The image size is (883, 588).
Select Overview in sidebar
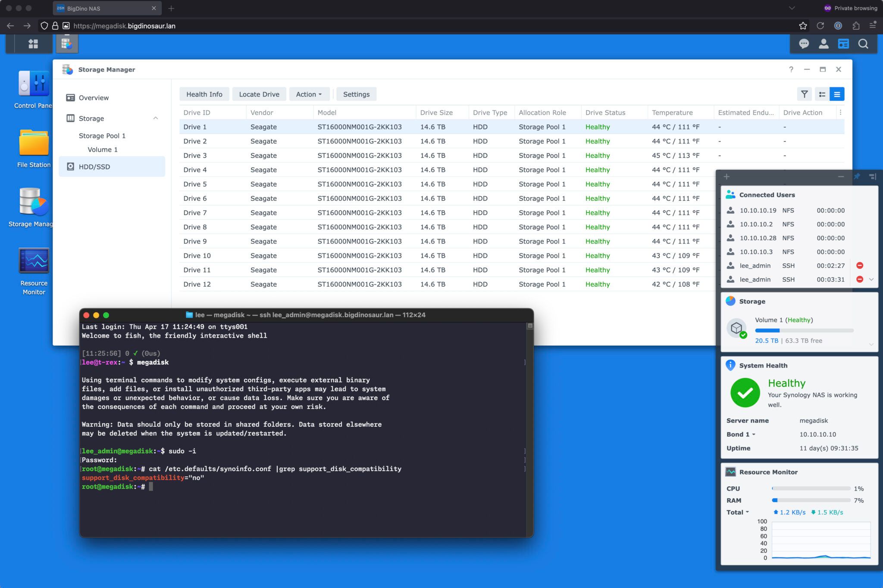[x=112, y=98]
